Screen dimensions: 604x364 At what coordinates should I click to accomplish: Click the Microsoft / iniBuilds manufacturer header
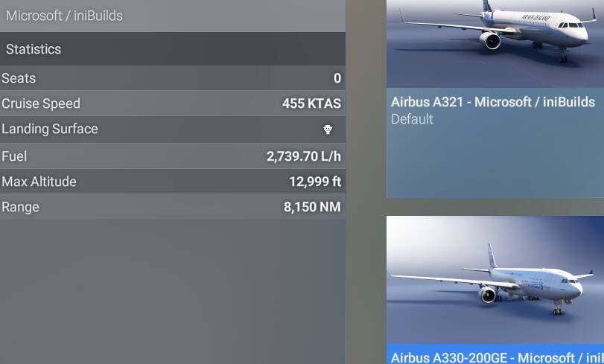(x=65, y=16)
